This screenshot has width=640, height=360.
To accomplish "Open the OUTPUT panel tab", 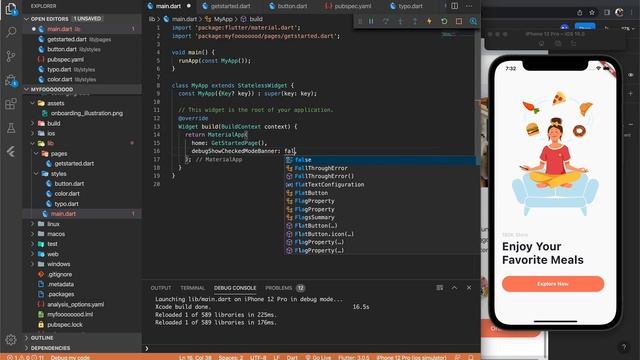I will pos(161,288).
